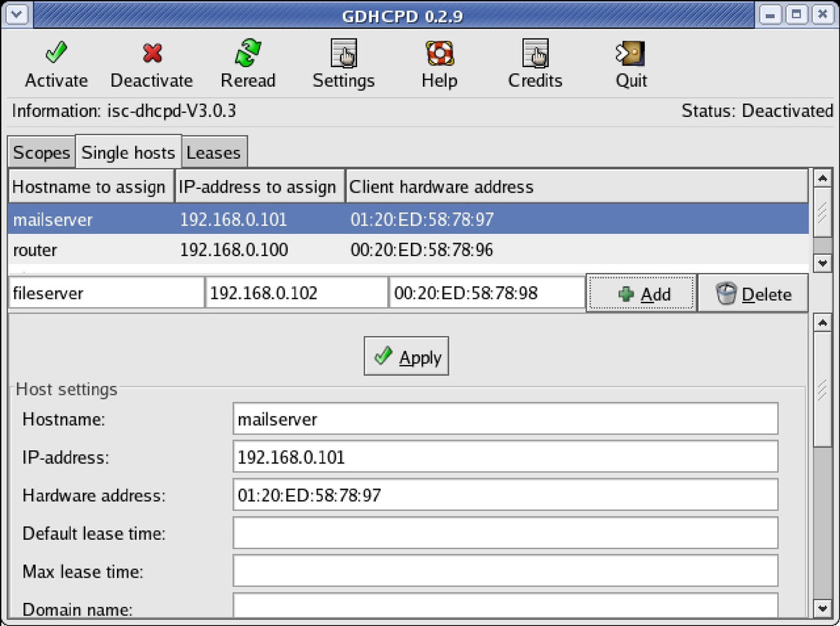Click the new IP field 192.168.0.102
This screenshot has height=626, width=840.
[297, 293]
